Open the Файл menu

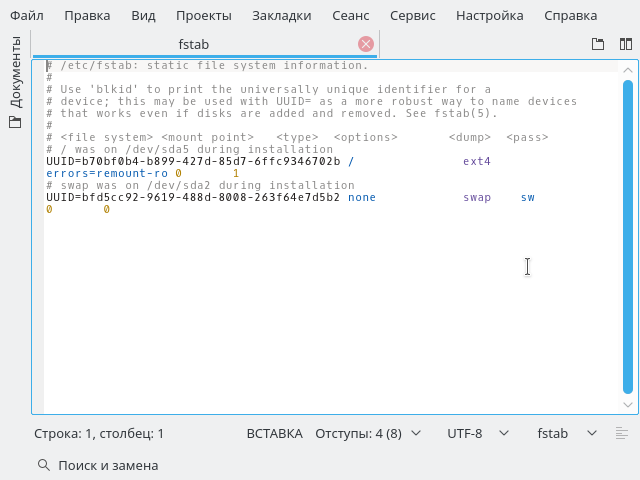(27, 16)
